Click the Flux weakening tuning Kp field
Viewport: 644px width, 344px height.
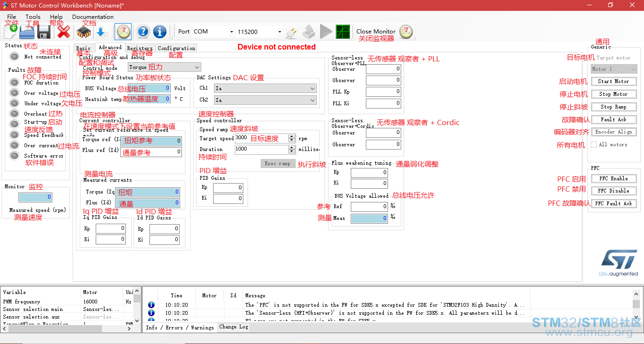(x=369, y=173)
